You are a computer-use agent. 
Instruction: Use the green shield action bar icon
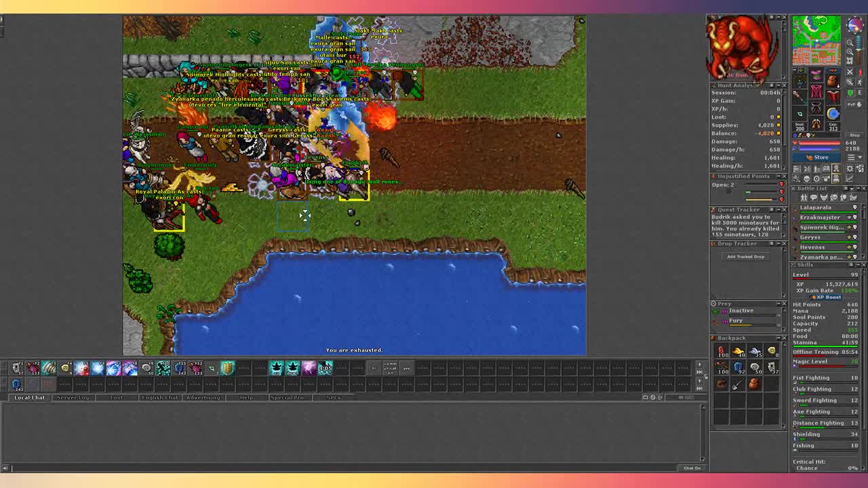click(227, 367)
